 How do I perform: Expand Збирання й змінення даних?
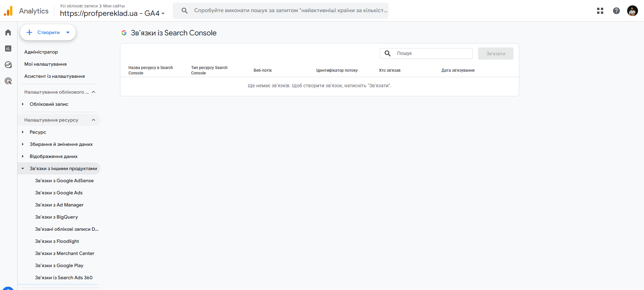coord(23,144)
